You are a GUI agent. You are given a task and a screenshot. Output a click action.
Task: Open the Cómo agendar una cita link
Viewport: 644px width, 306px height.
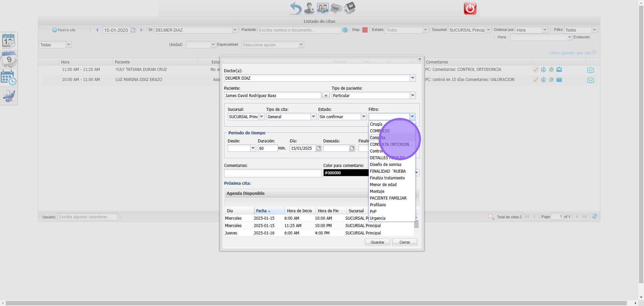click(570, 53)
